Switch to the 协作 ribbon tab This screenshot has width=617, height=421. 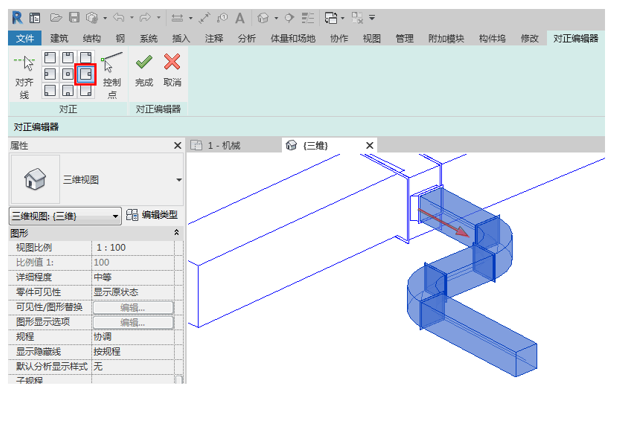coord(339,38)
